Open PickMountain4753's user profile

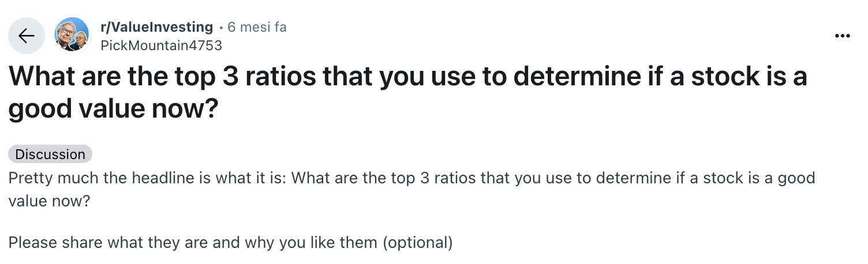161,45
